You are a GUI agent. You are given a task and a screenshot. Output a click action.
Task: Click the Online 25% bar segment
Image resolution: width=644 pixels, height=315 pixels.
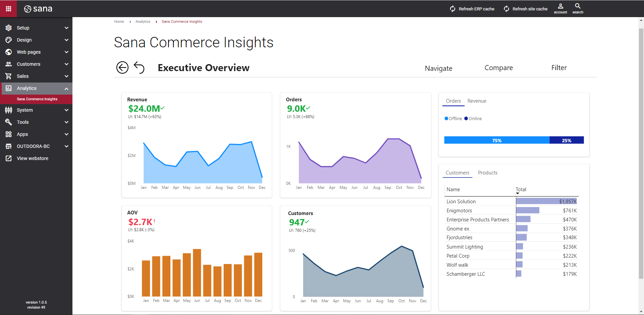[567, 140]
